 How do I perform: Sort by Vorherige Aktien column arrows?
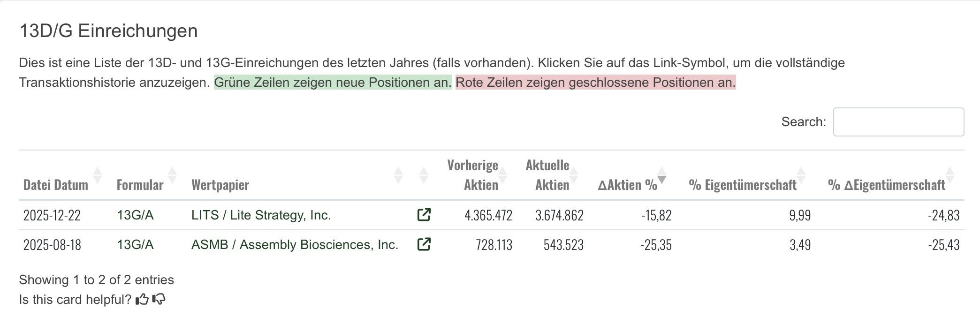pos(502,175)
